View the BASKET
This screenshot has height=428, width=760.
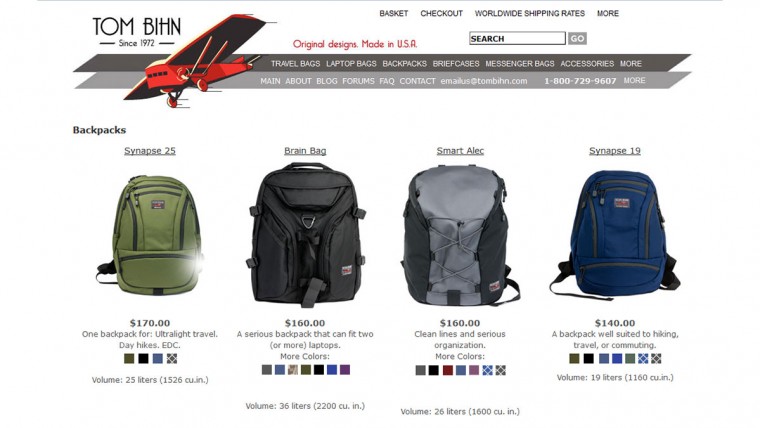tap(394, 14)
